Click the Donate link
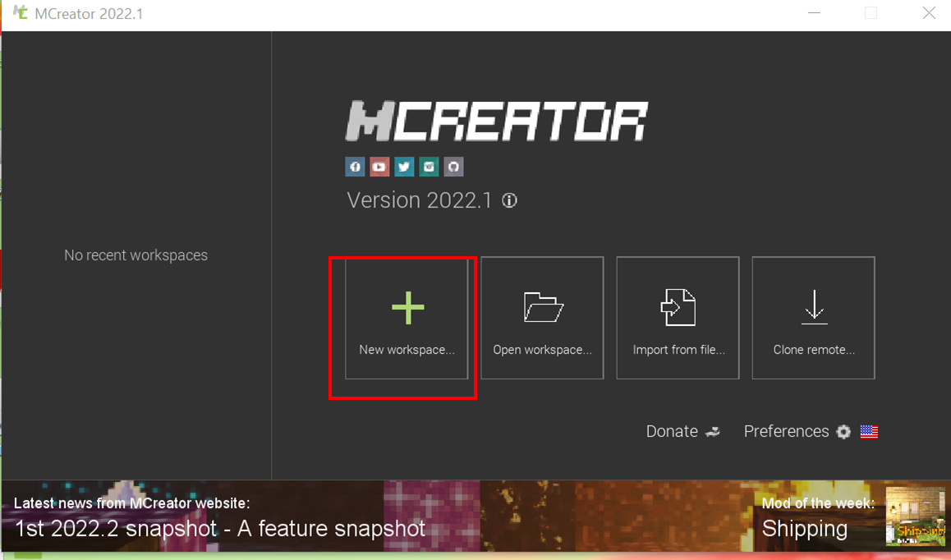The image size is (951, 560). (x=683, y=431)
